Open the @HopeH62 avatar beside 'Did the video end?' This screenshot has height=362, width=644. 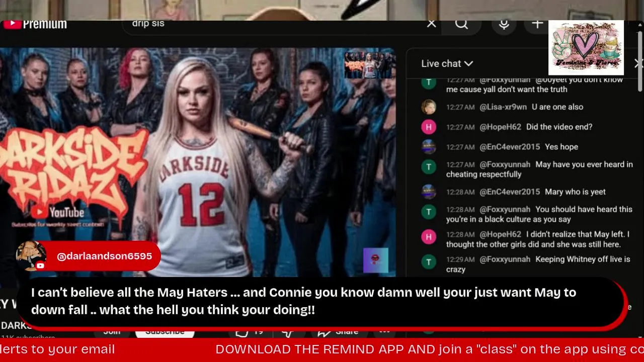pyautogui.click(x=429, y=127)
